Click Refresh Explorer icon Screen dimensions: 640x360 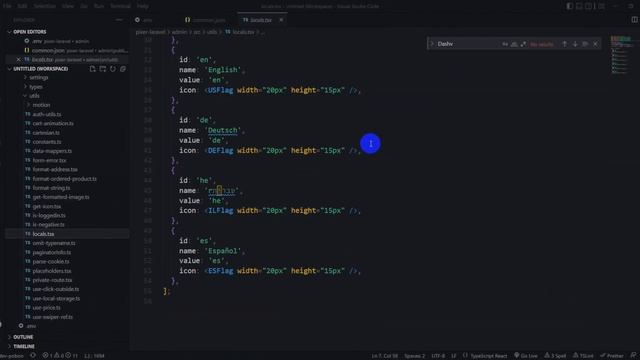(113, 69)
